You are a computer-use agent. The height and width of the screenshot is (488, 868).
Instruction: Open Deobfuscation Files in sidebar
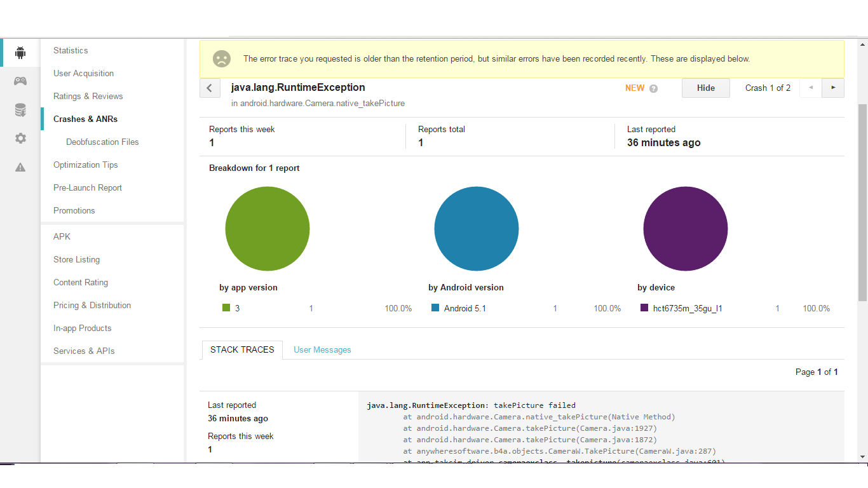[102, 142]
